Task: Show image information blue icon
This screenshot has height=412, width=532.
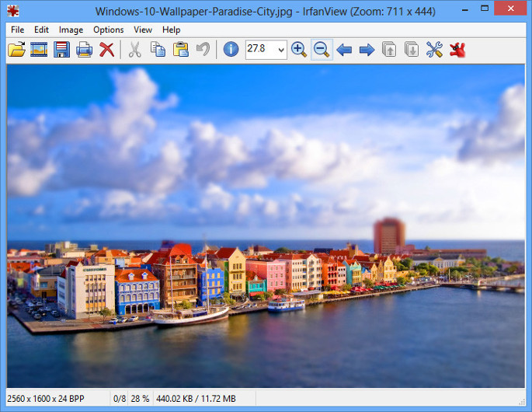Action: point(231,50)
